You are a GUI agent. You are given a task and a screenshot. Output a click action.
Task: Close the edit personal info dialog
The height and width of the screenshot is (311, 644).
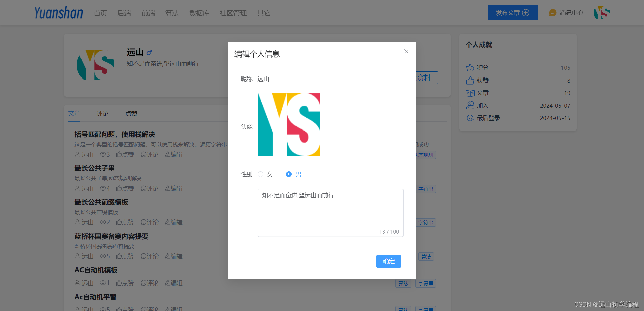(406, 51)
